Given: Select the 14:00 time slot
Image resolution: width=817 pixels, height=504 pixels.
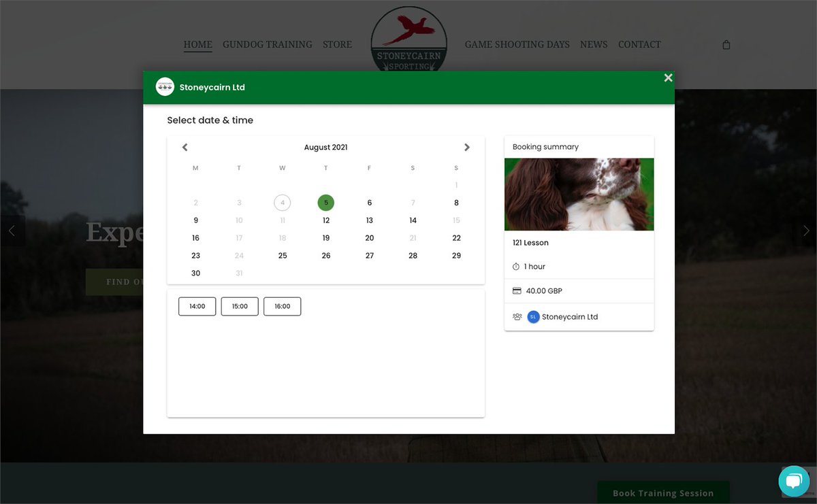Looking at the screenshot, I should 197,306.
